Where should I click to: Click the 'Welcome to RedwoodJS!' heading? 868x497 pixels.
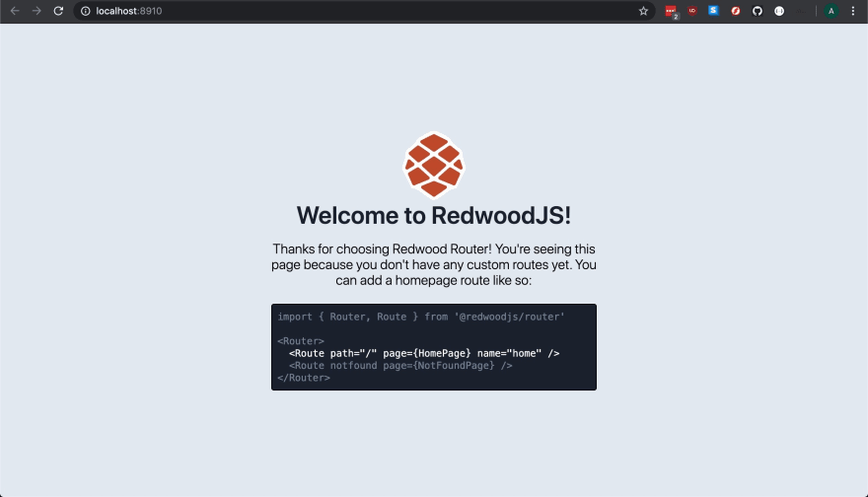(x=434, y=215)
